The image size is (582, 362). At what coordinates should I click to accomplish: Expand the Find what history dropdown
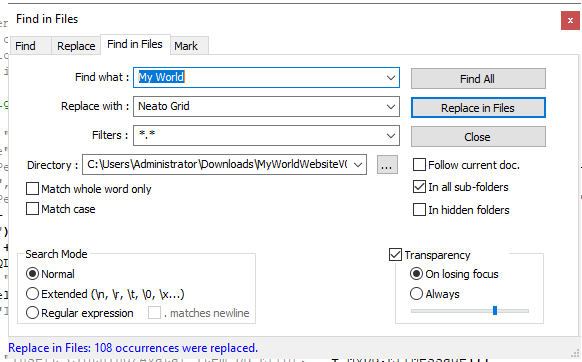390,78
